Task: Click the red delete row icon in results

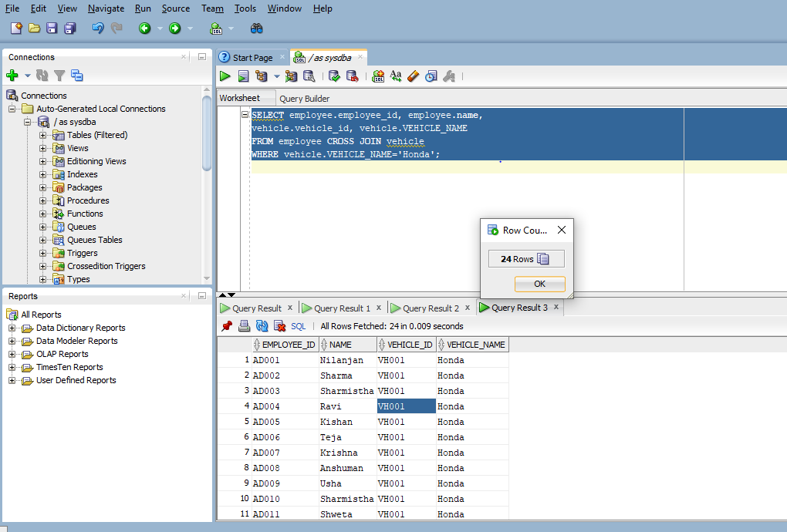Action: 279,326
